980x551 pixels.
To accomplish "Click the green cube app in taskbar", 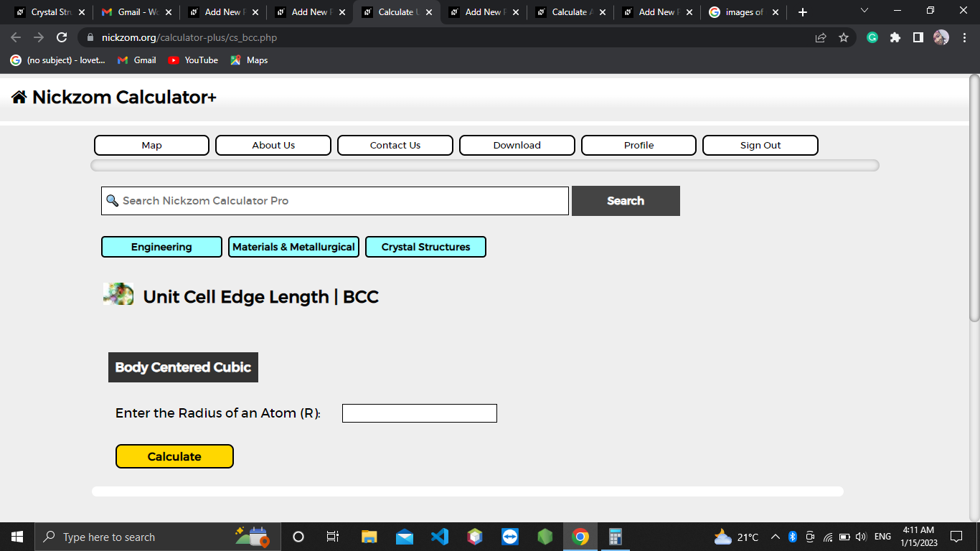I will point(545,537).
